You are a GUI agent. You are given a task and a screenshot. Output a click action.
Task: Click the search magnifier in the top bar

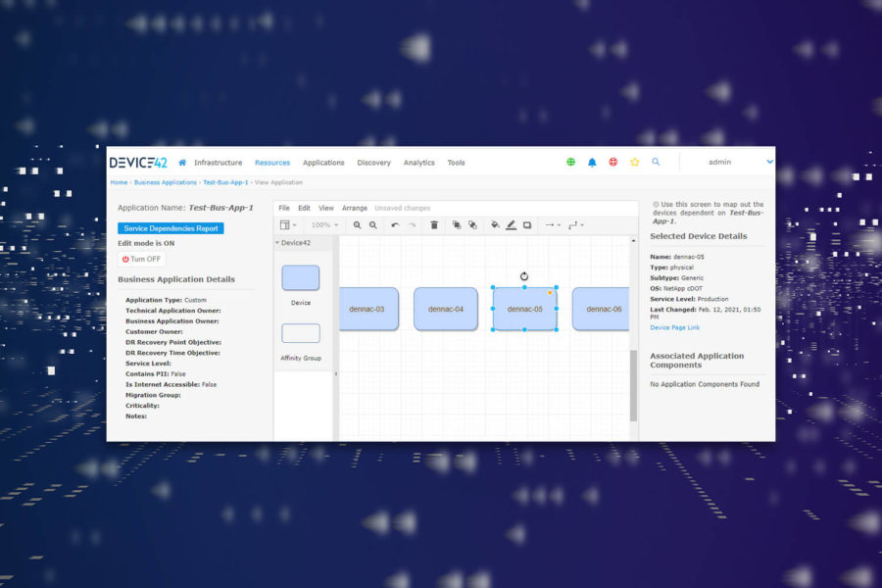coord(656,162)
